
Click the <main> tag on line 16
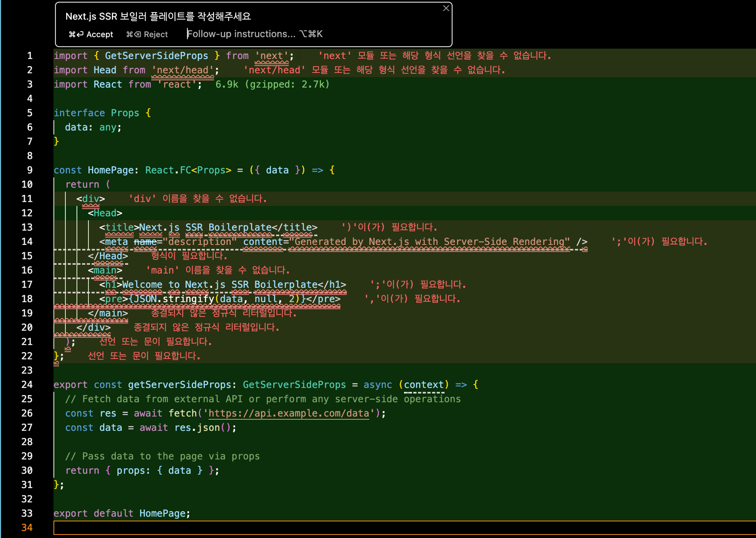105,270
